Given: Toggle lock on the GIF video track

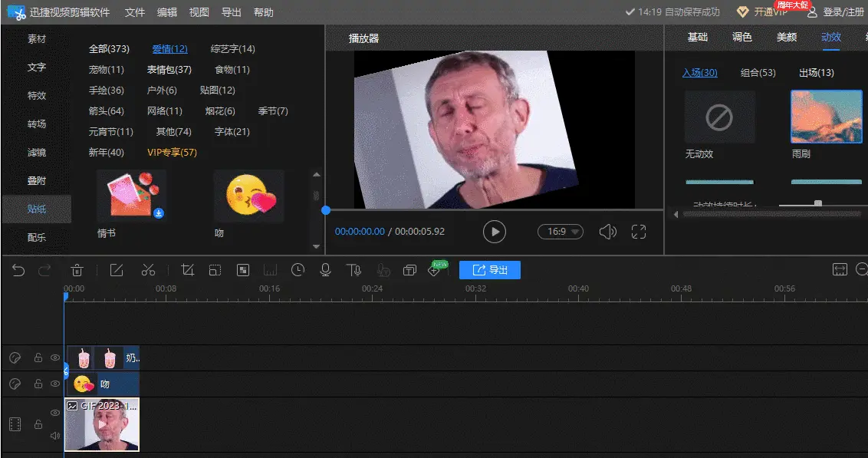Looking at the screenshot, I should pyautogui.click(x=38, y=424).
